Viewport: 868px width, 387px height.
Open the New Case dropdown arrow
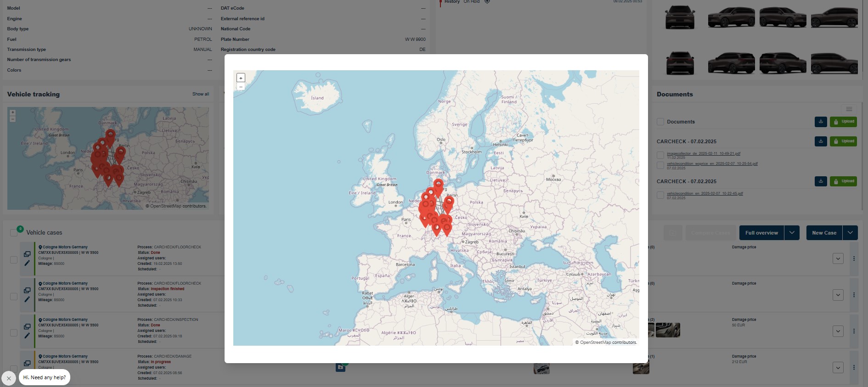(850, 233)
